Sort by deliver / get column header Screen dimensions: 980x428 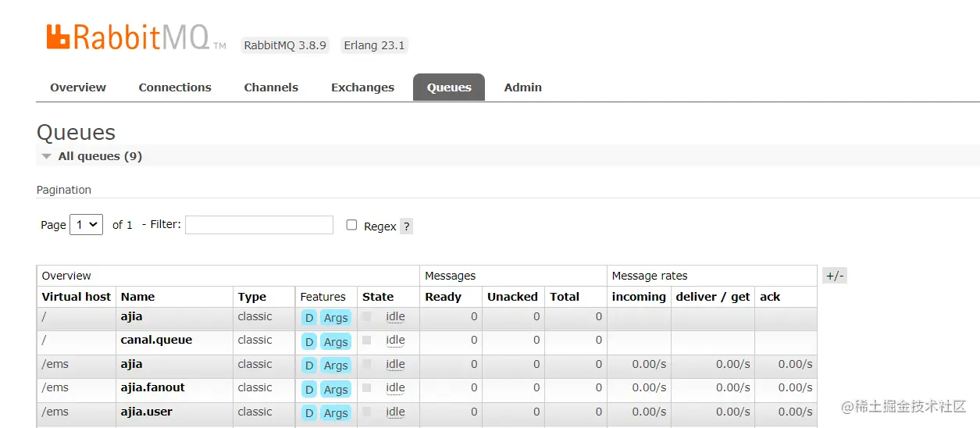(713, 297)
